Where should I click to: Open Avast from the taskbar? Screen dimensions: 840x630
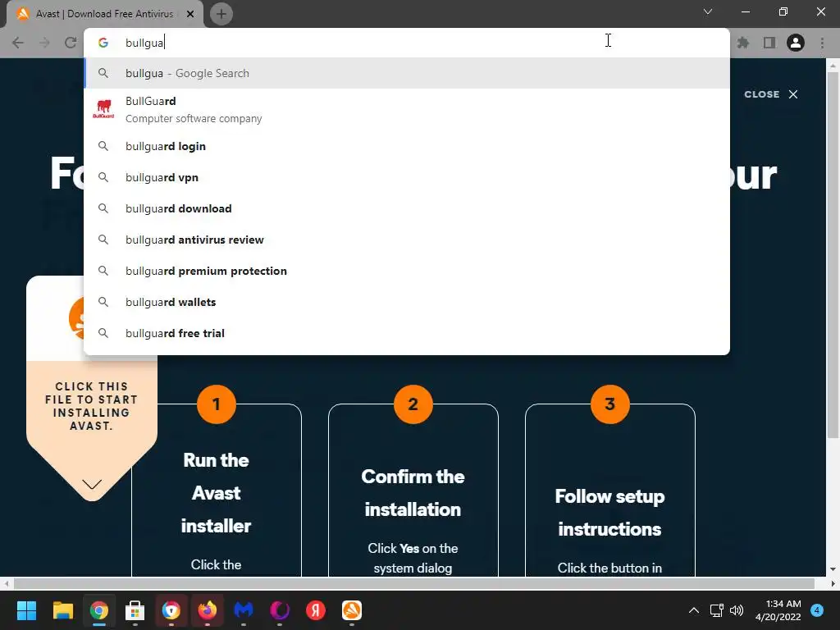coord(352,610)
